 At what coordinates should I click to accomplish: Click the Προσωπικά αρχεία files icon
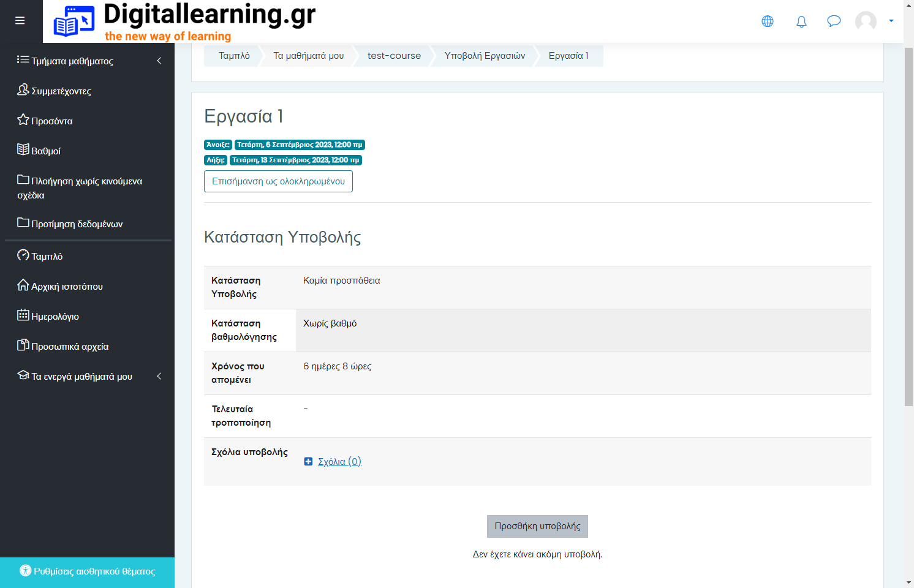23,345
